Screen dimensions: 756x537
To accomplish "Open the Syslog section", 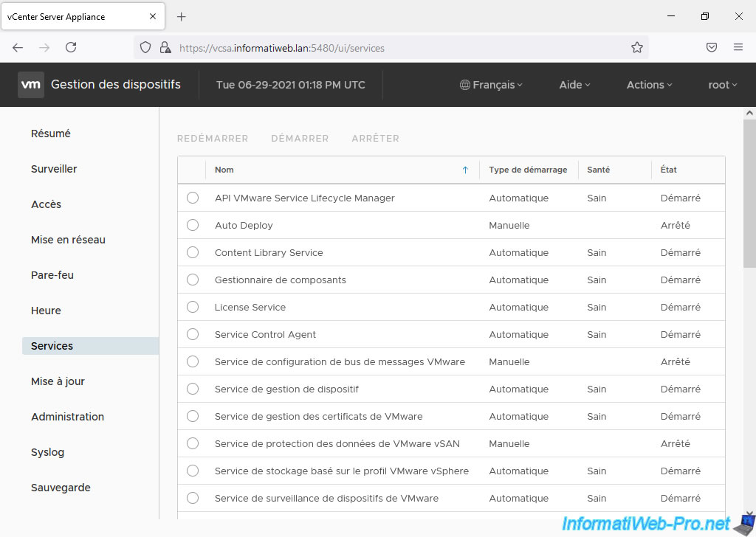I will coord(47,452).
